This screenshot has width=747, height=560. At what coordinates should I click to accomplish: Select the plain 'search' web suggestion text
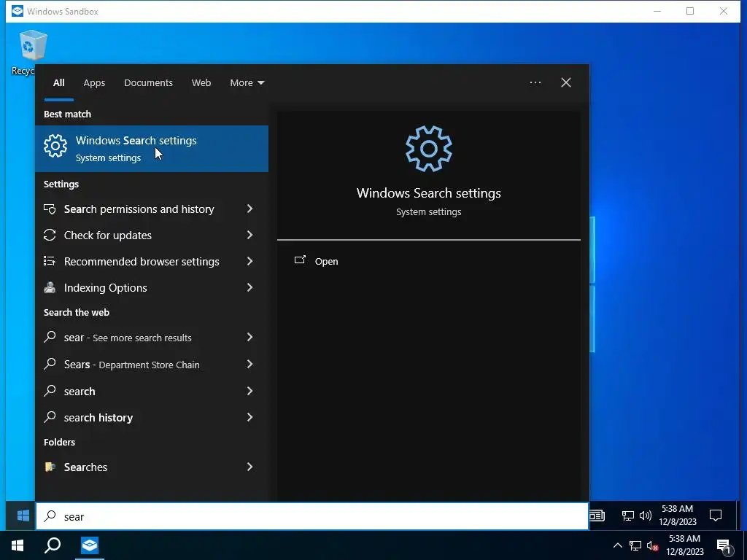[80, 391]
